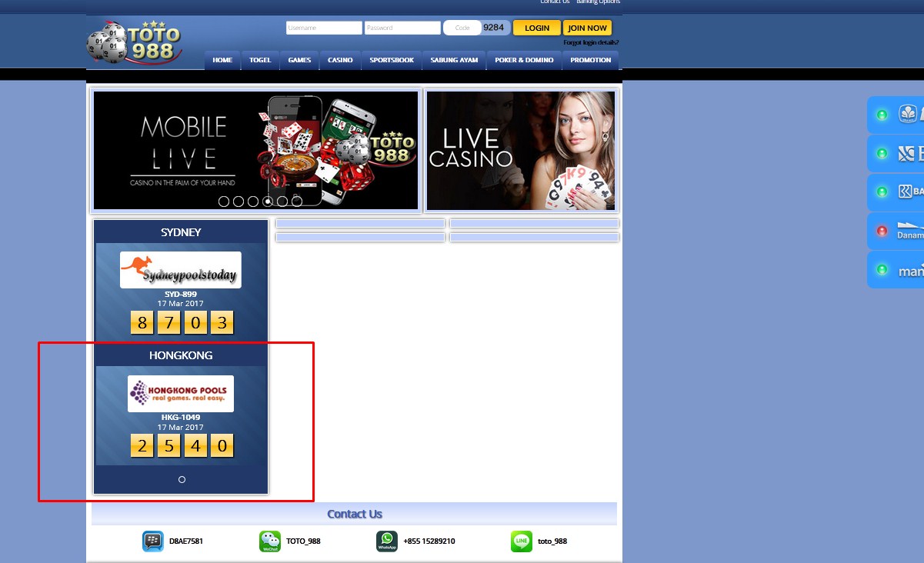Click the WeChat contact icon
This screenshot has width=924, height=563.
click(270, 541)
